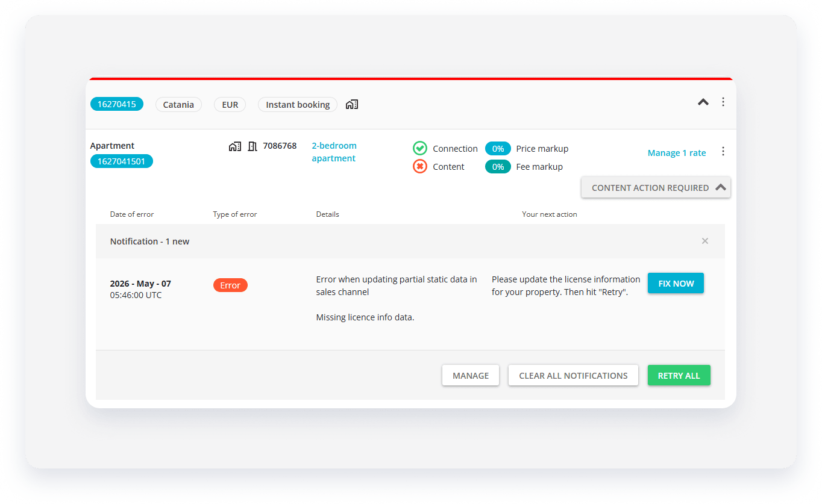The width and height of the screenshot is (822, 504).
Task: Click the Instant booking tag
Action: 298,104
